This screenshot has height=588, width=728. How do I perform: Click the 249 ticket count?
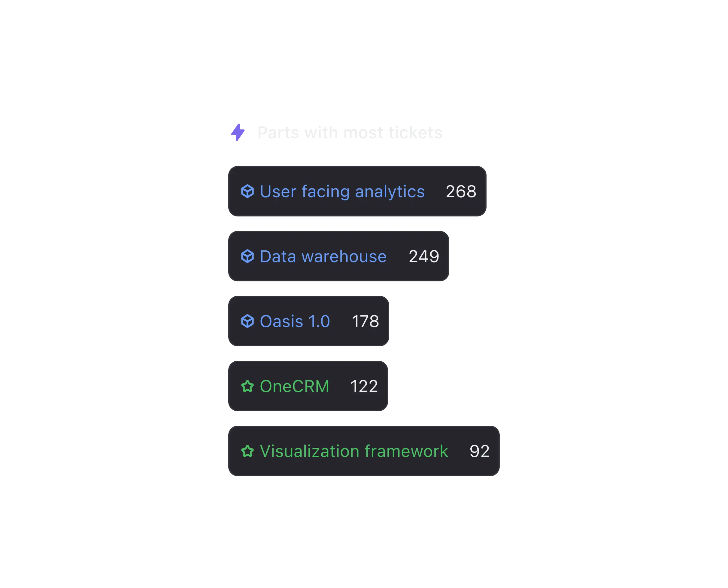click(x=424, y=256)
